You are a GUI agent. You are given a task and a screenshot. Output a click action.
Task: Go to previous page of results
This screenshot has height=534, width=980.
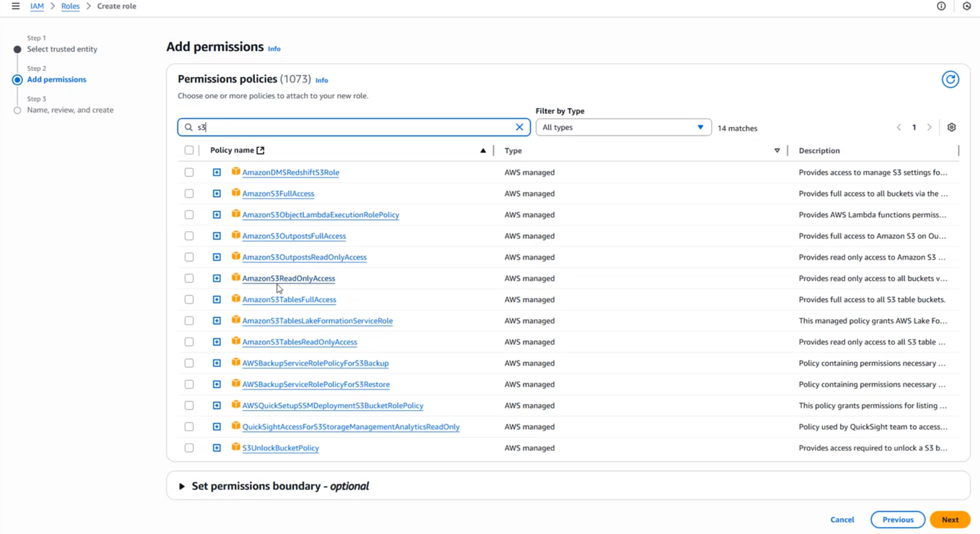[899, 128]
